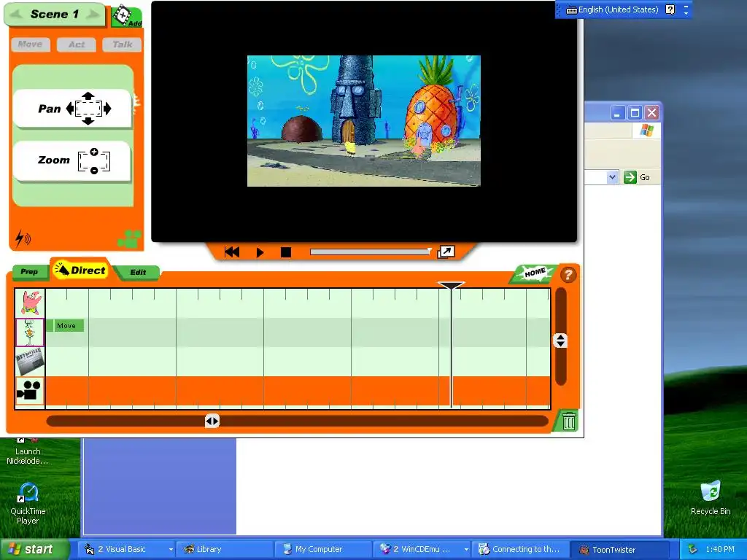Select the newspaper prop track thumbnail
The width and height of the screenshot is (747, 560).
30,362
